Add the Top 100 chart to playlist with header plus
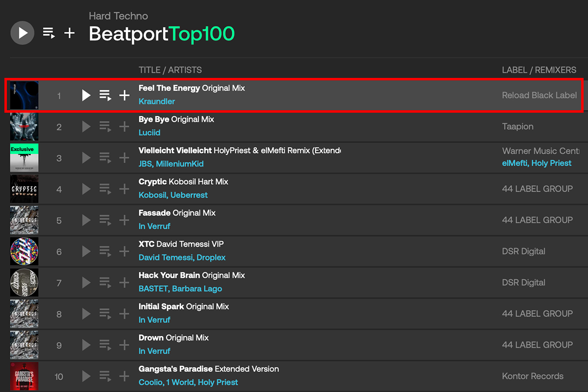This screenshot has width=588, height=392. [x=70, y=33]
